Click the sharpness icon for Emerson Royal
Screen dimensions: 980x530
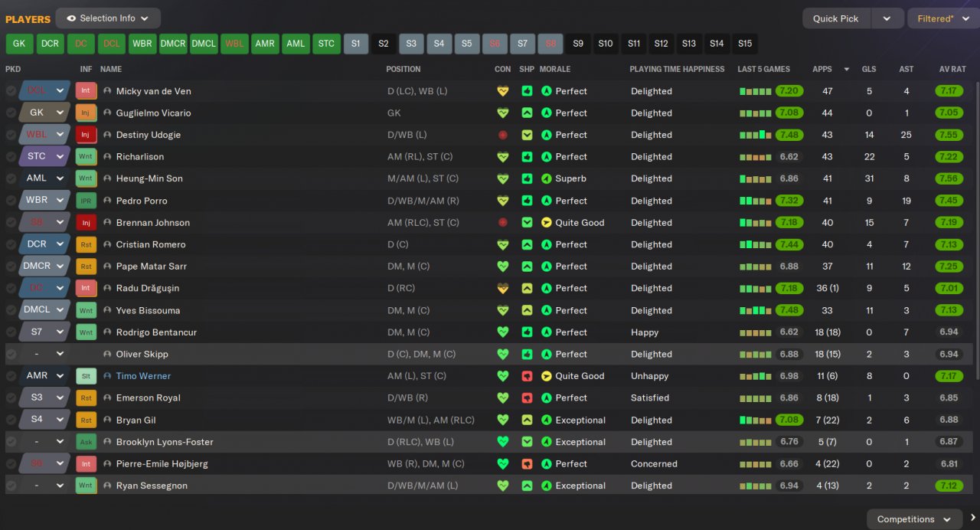click(527, 397)
